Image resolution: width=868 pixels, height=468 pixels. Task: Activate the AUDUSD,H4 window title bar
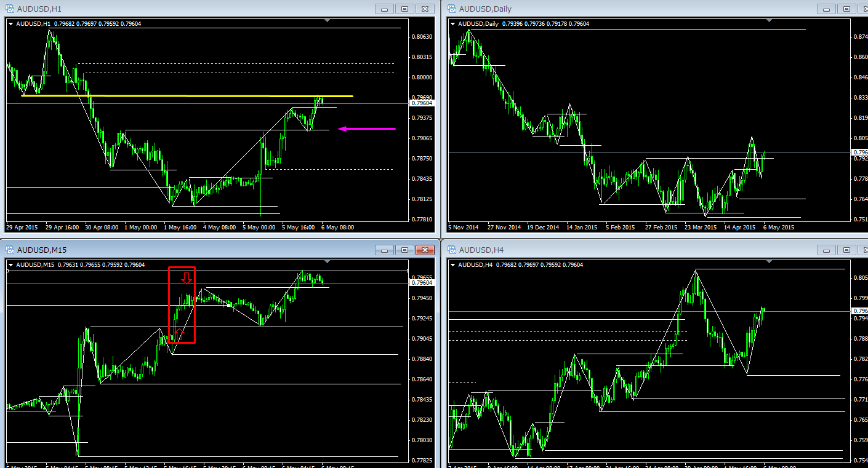[616, 250]
